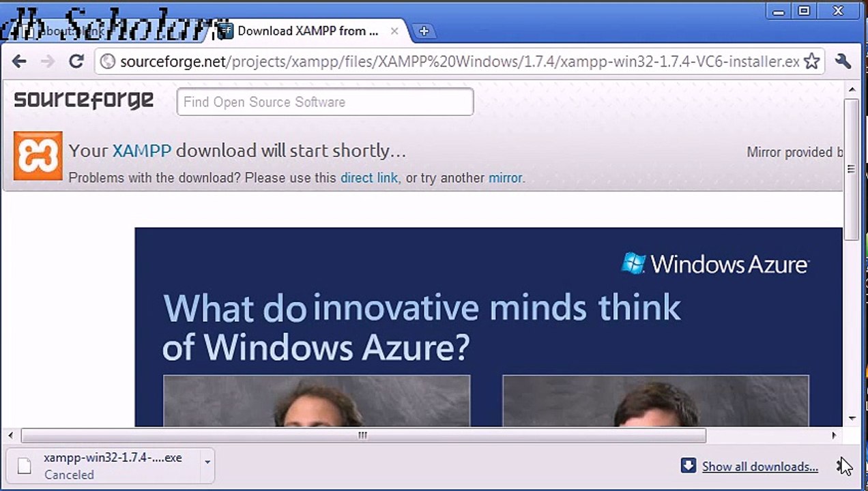Close the downloads bar

tap(842, 466)
